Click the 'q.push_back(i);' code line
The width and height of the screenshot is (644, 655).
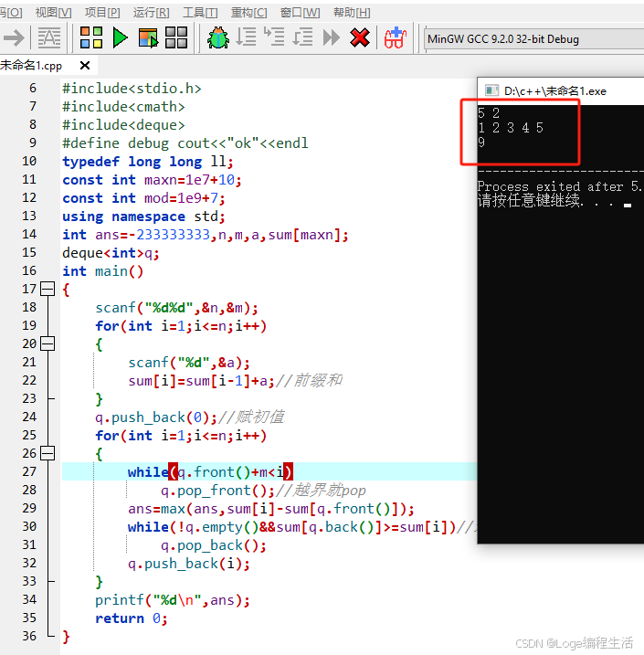[x=189, y=564]
